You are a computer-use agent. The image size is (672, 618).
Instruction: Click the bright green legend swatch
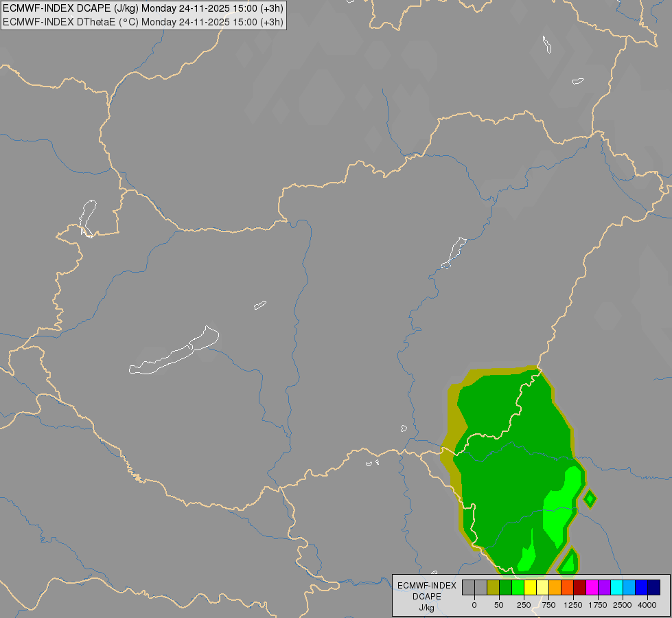[x=518, y=587]
